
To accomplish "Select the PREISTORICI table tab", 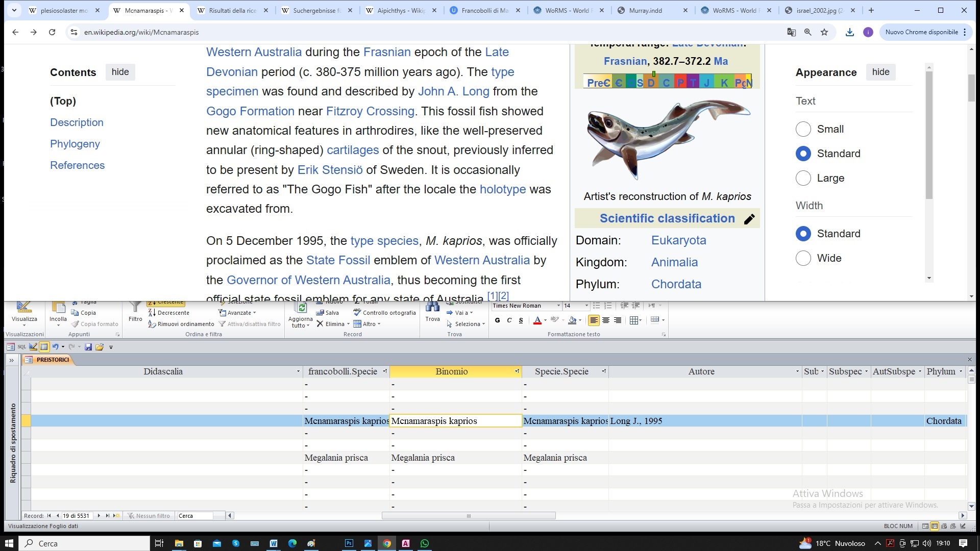I will point(48,360).
